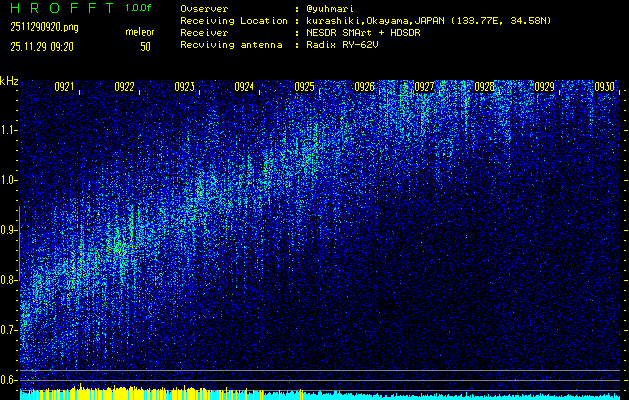629x400 pixels.
Task: Click the 1.0.0f version label
Action: coord(139,8)
